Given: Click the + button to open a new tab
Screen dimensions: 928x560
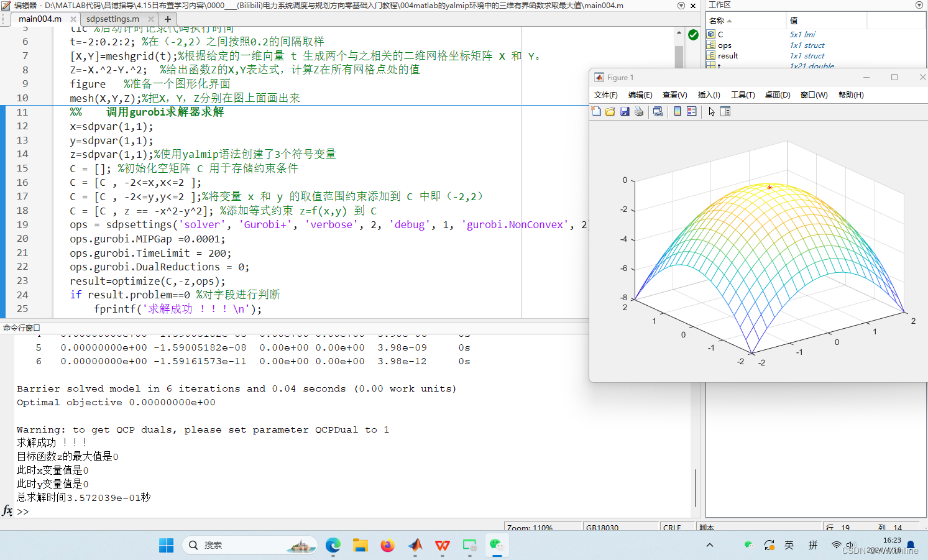Looking at the screenshot, I should 167,19.
